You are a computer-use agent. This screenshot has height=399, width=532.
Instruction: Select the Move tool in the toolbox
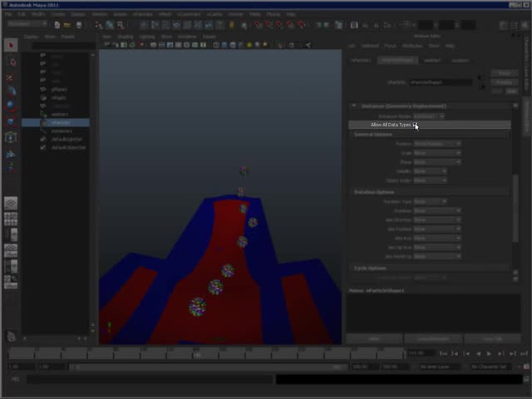tap(11, 91)
